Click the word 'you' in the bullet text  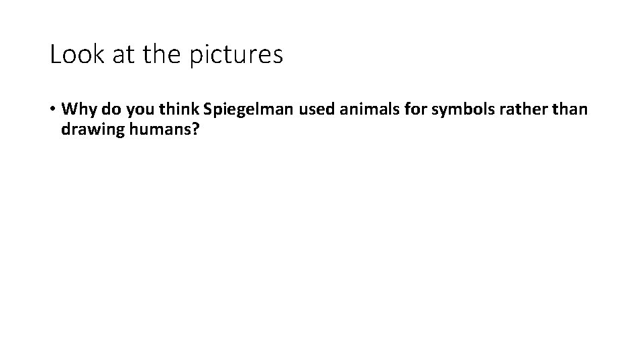point(140,111)
